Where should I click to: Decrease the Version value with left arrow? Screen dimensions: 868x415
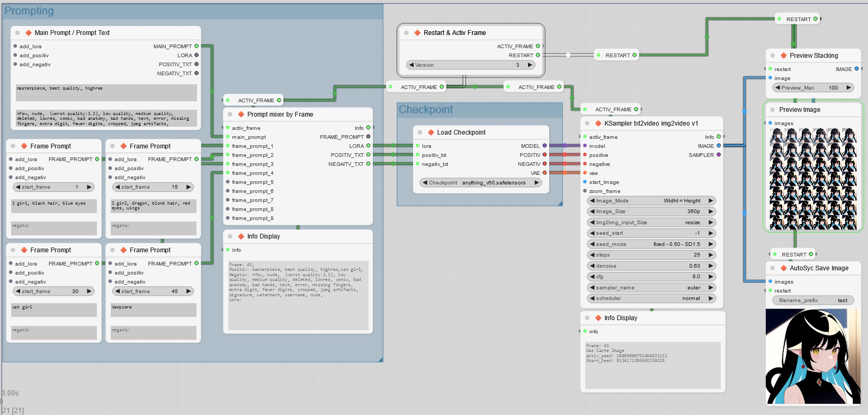[411, 65]
